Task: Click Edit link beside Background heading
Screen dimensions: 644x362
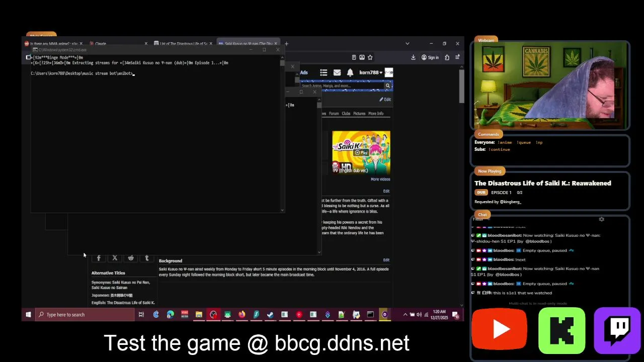Action: pyautogui.click(x=386, y=260)
